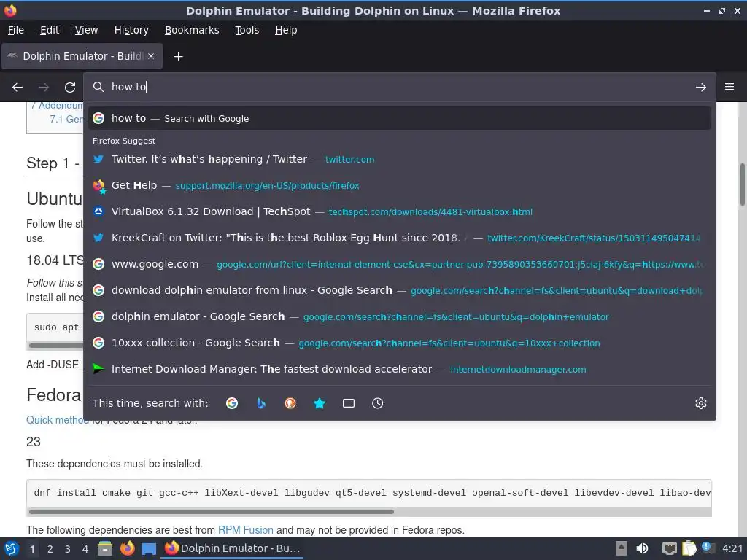
Task: Click the forward navigation arrow
Action: tap(44, 87)
